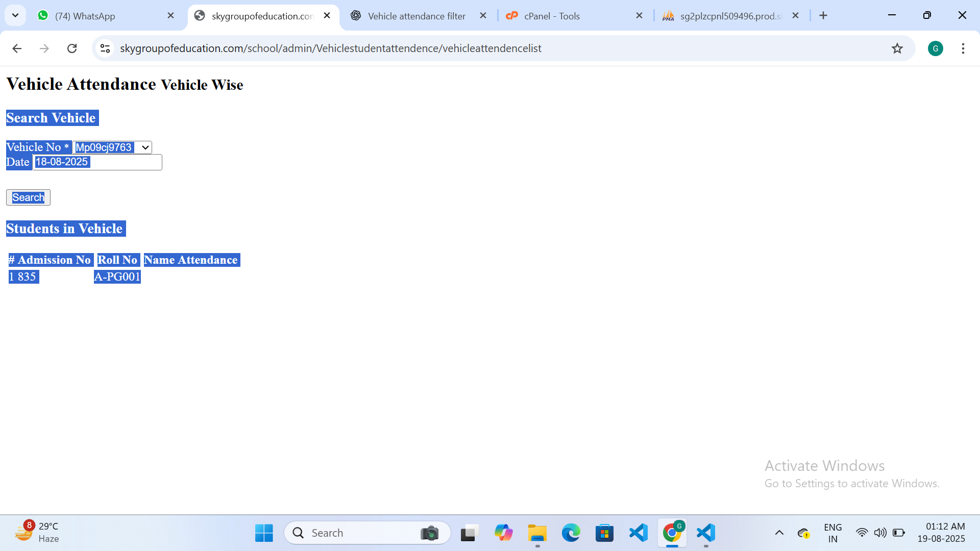Click the Date input field
Image resolution: width=980 pixels, height=551 pixels.
tap(97, 162)
